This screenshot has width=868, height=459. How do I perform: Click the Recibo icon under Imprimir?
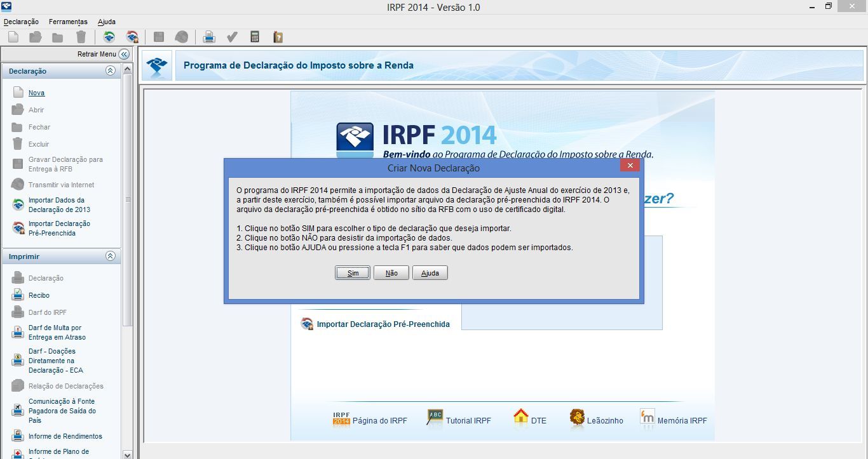(x=18, y=295)
